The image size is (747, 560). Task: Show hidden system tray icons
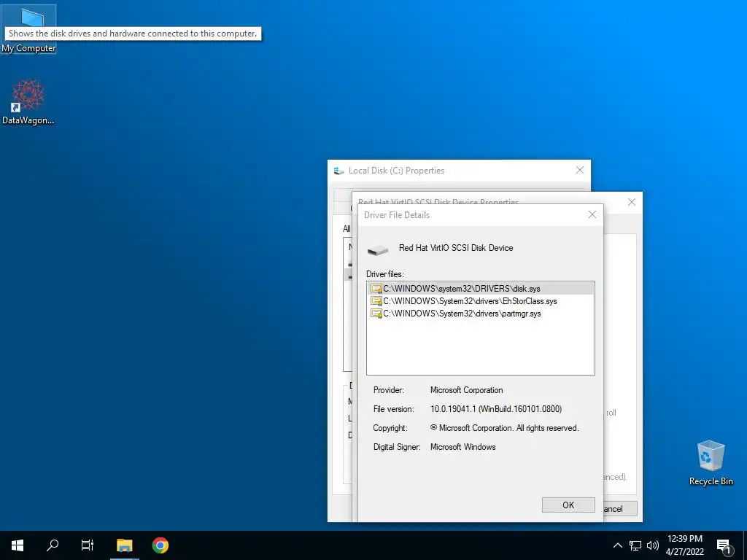pos(617,545)
